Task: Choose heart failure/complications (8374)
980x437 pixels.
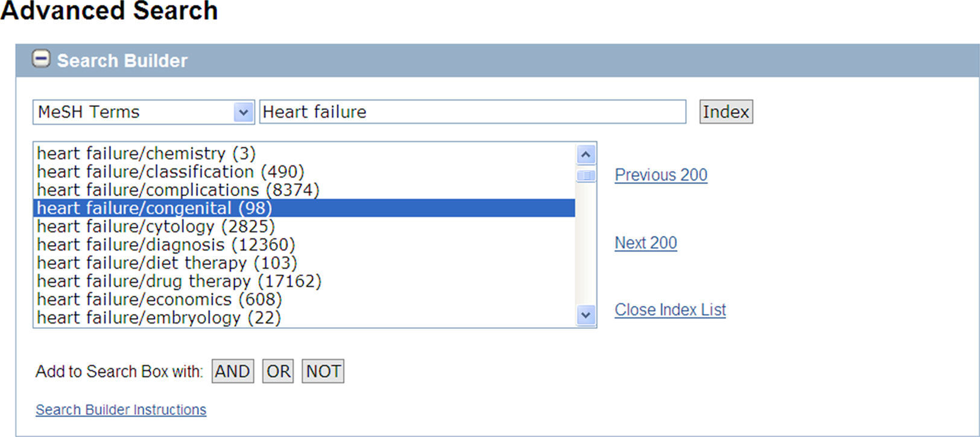Action: point(178,190)
